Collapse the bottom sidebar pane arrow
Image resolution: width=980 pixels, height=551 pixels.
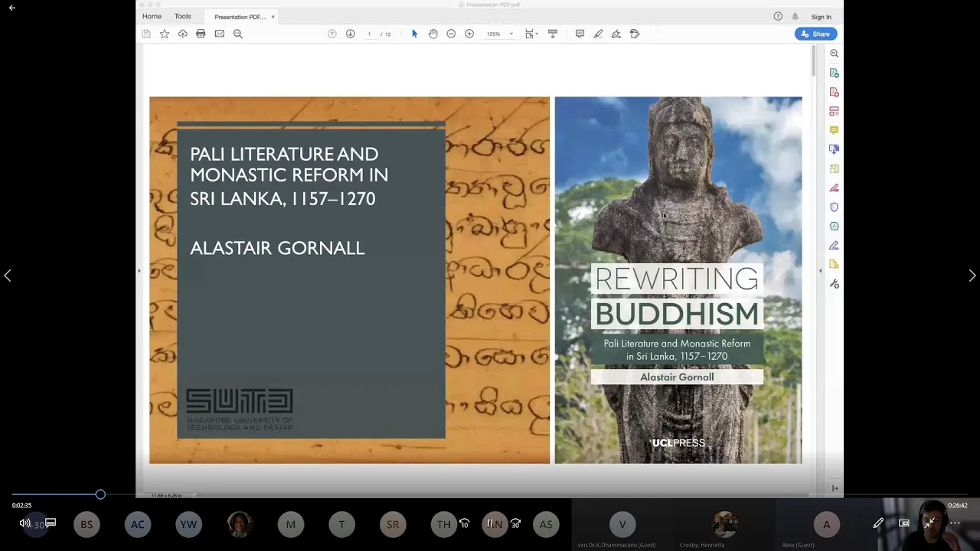point(835,488)
